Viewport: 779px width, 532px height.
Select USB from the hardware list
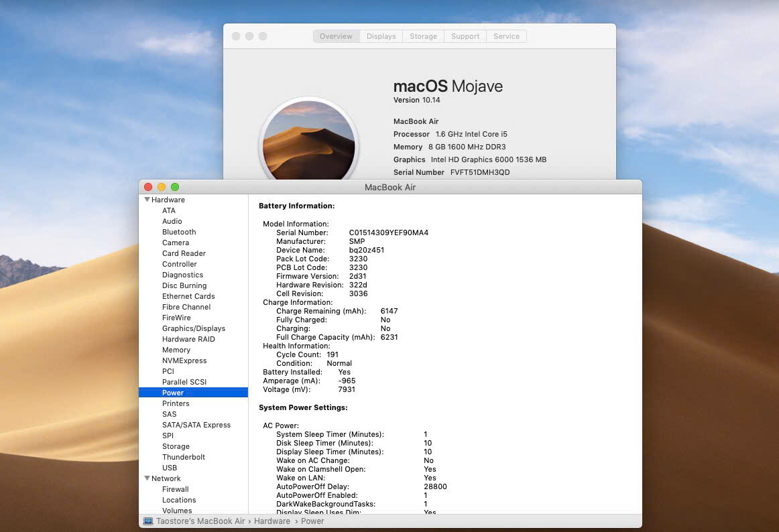coord(170,468)
